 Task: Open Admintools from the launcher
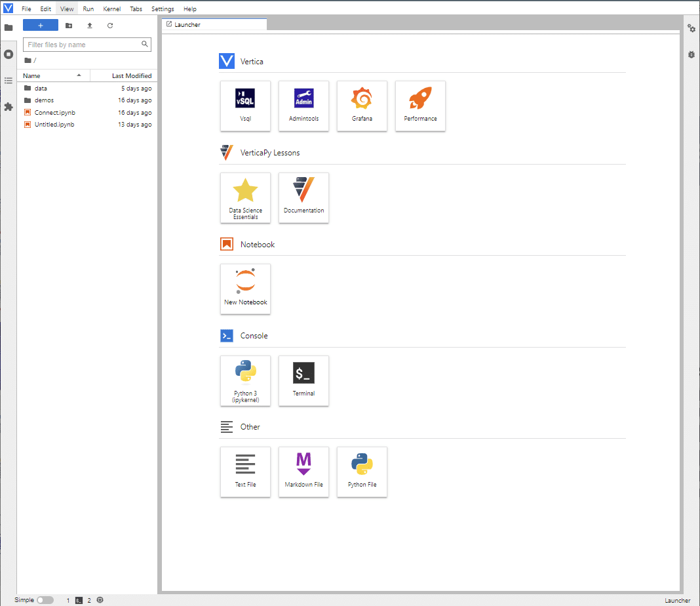click(303, 106)
